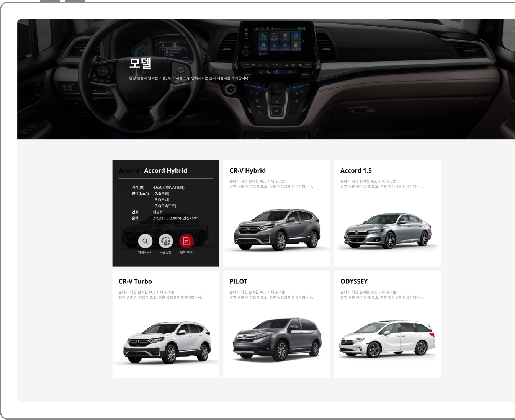This screenshot has height=420, width=515.
Task: Click the fuel economy value 17.5(복합)
Action: click(x=161, y=194)
